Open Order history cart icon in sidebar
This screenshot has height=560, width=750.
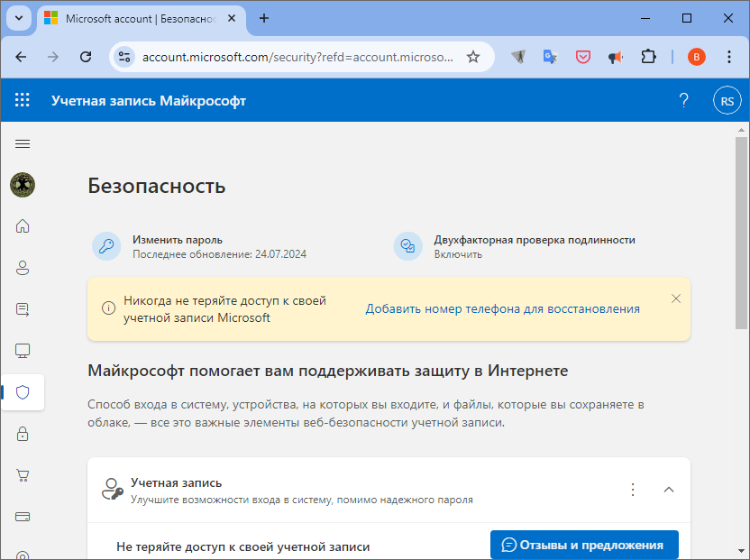(23, 475)
